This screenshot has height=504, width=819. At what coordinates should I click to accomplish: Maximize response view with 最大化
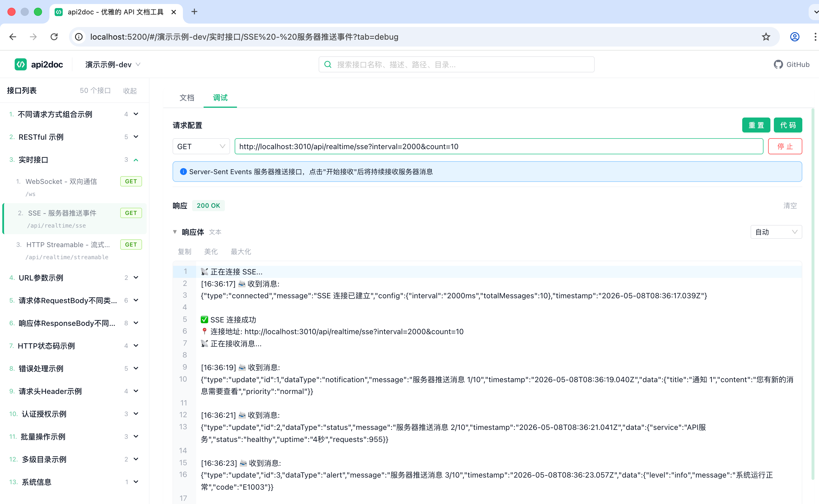click(241, 252)
